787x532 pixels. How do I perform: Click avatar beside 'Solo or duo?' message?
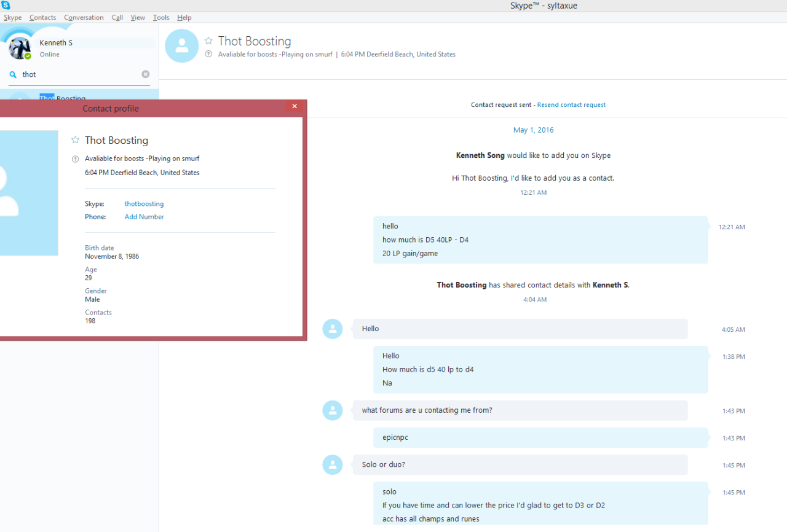(x=333, y=464)
